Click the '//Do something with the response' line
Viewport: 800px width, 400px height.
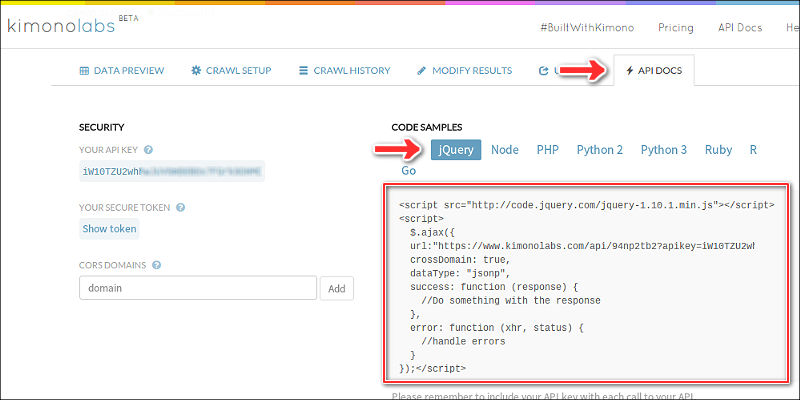tap(511, 301)
